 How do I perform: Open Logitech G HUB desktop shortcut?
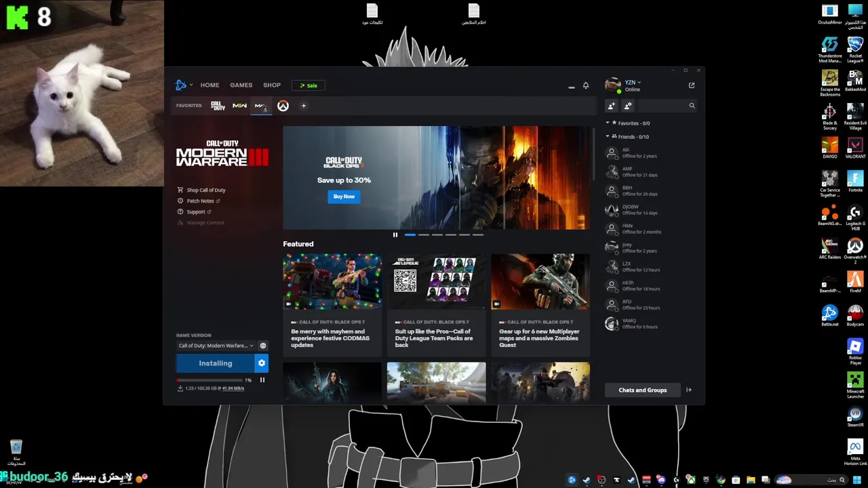(x=855, y=217)
